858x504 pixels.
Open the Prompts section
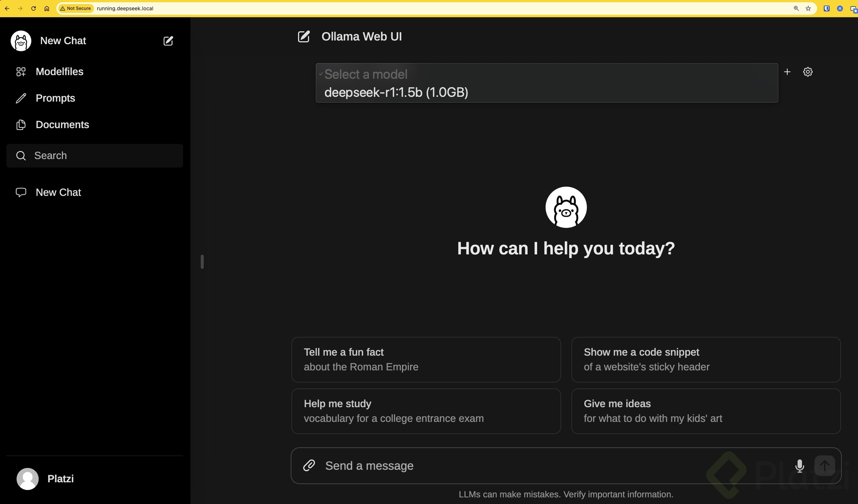(x=95, y=98)
